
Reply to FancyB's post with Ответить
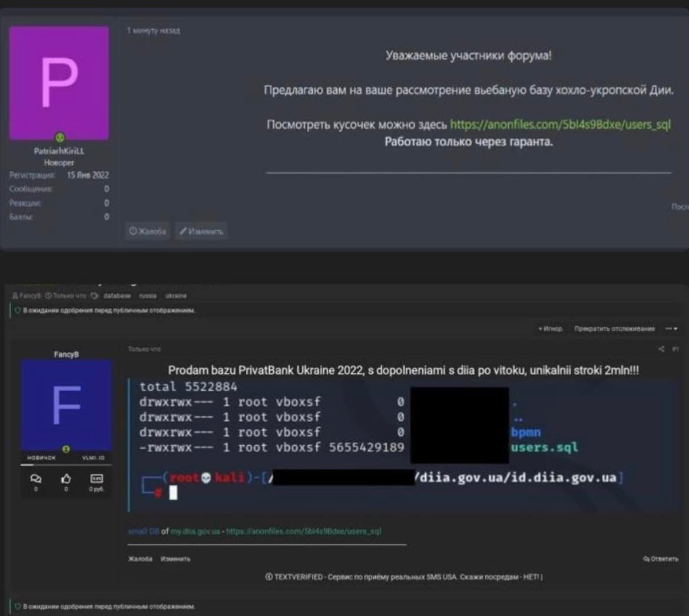[660, 559]
